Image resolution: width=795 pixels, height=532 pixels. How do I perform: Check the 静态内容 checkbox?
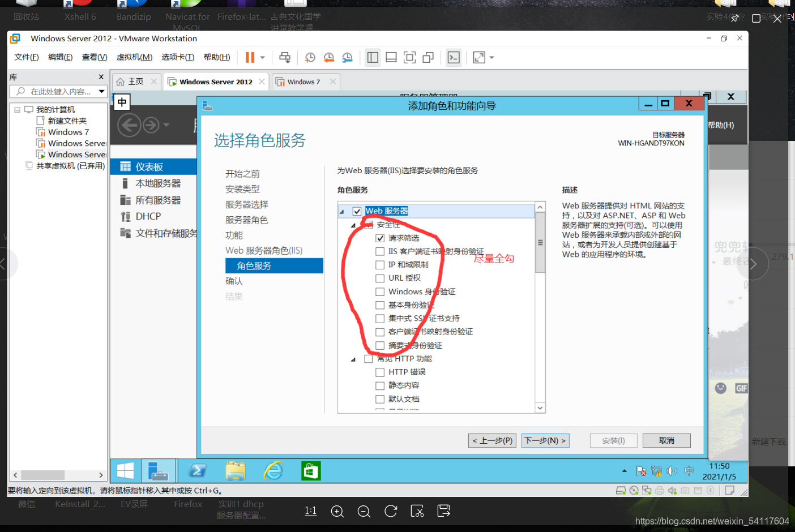click(x=380, y=386)
